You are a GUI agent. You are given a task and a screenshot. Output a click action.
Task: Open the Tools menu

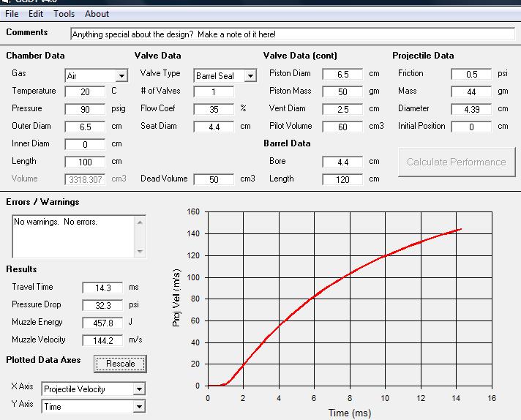64,13
